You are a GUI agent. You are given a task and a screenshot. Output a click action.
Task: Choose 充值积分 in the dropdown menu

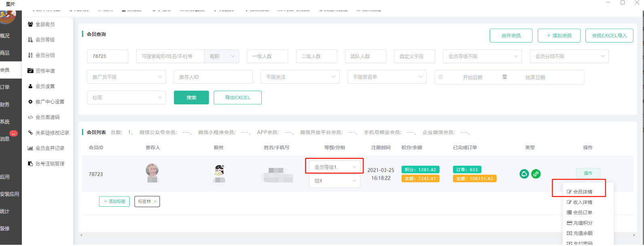pos(582,223)
